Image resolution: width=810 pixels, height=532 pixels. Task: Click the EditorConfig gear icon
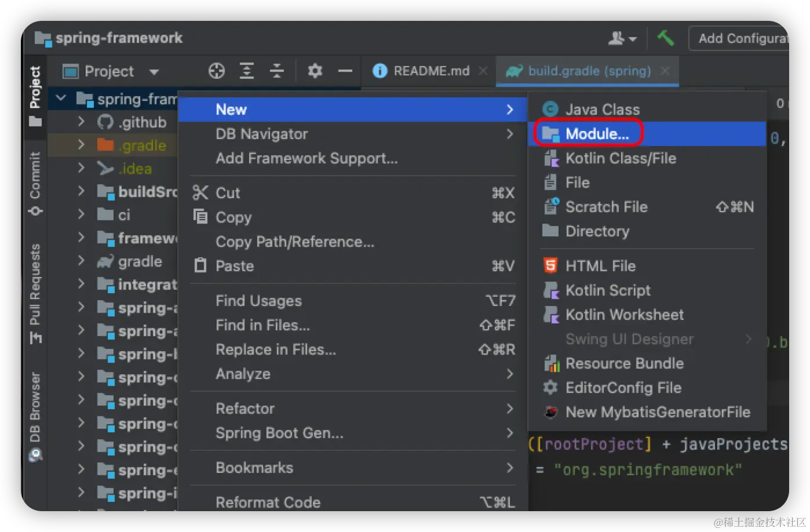point(550,388)
